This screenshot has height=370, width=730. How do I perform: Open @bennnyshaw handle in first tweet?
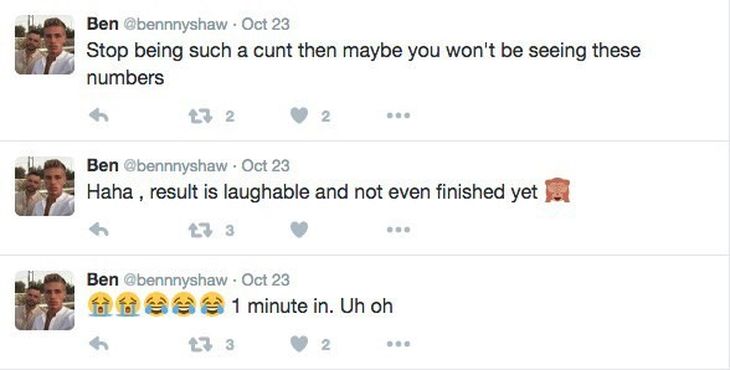[175, 25]
